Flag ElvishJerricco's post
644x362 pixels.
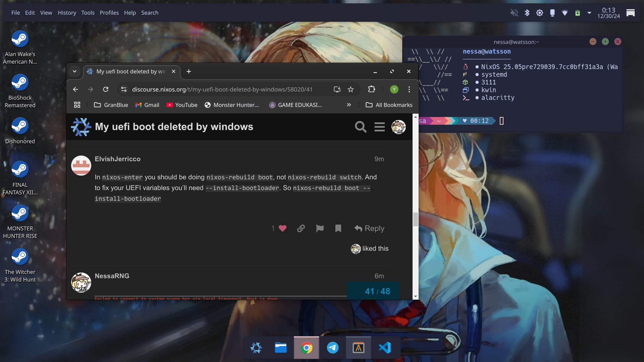pos(319,229)
